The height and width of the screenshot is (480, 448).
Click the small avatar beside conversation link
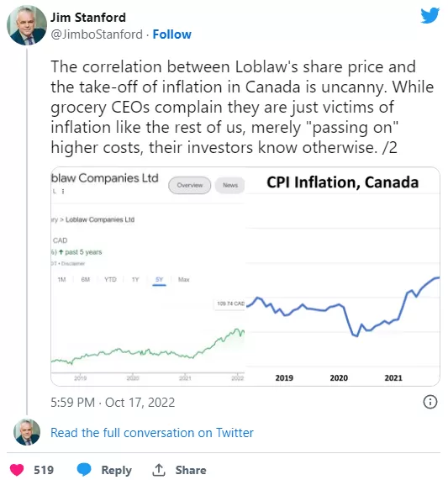pos(27,432)
